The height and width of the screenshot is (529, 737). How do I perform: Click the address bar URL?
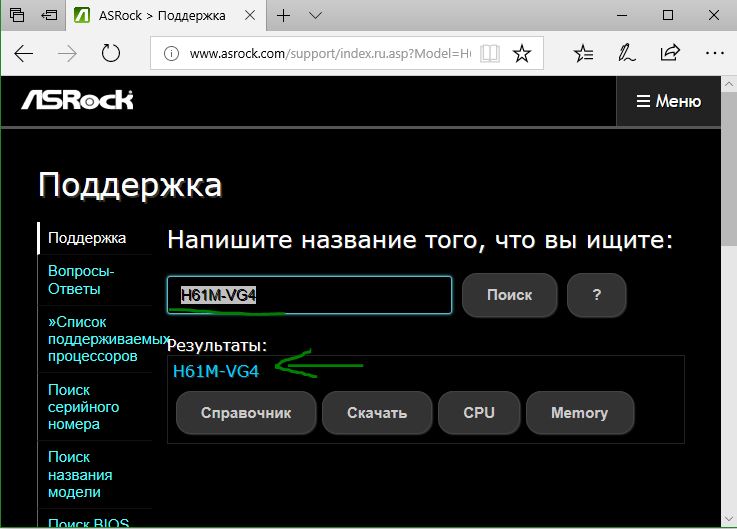click(x=330, y=54)
